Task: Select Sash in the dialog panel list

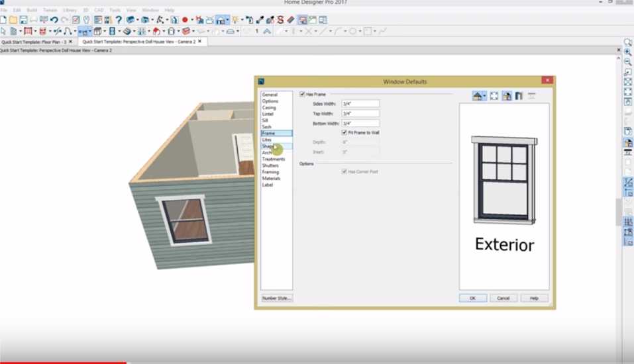Action: [266, 127]
